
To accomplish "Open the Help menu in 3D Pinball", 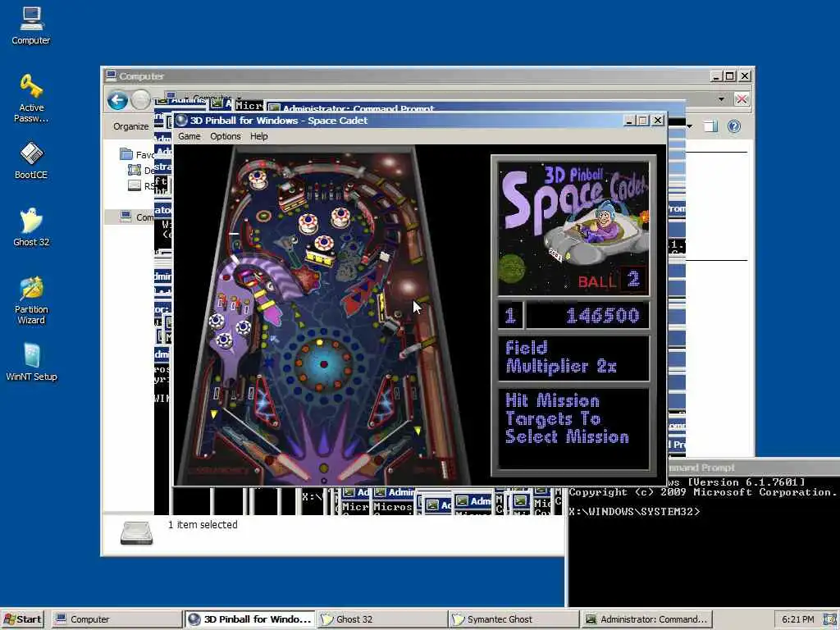I will coord(258,136).
